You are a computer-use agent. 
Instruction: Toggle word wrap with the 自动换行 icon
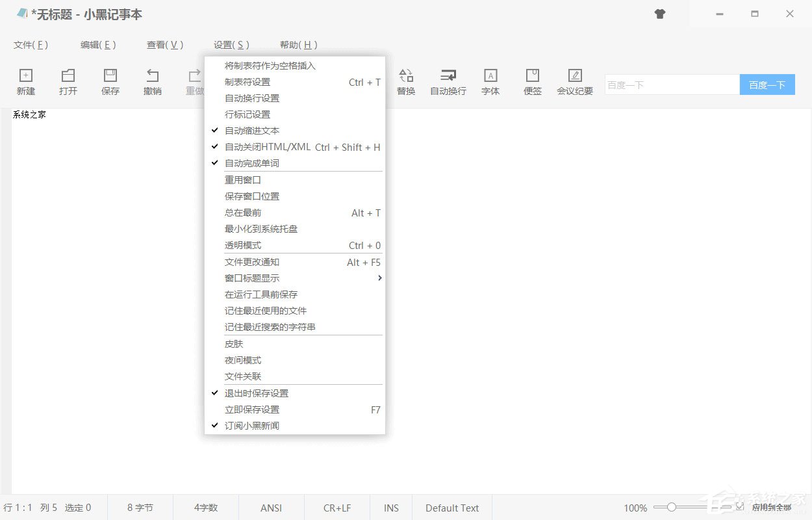pos(448,81)
